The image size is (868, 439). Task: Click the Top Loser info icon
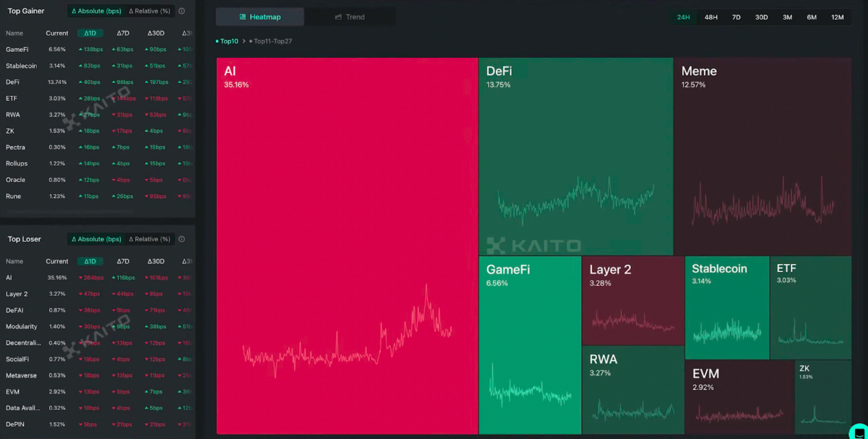tap(182, 239)
